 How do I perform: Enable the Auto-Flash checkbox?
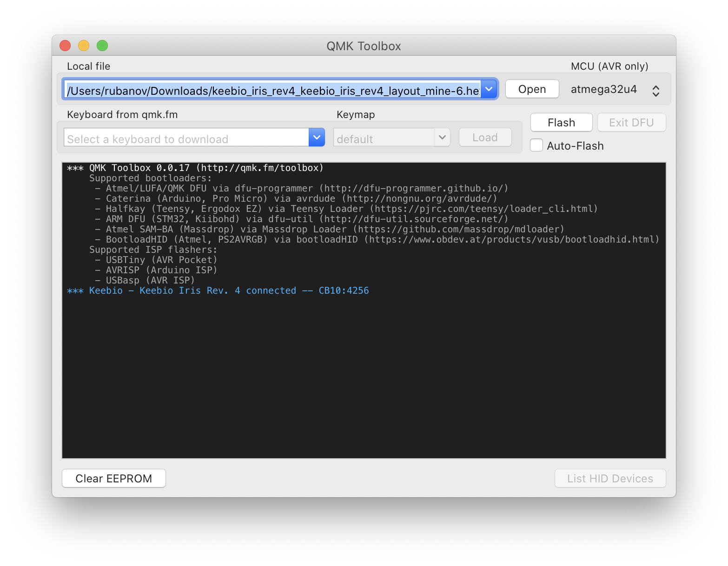(x=536, y=145)
